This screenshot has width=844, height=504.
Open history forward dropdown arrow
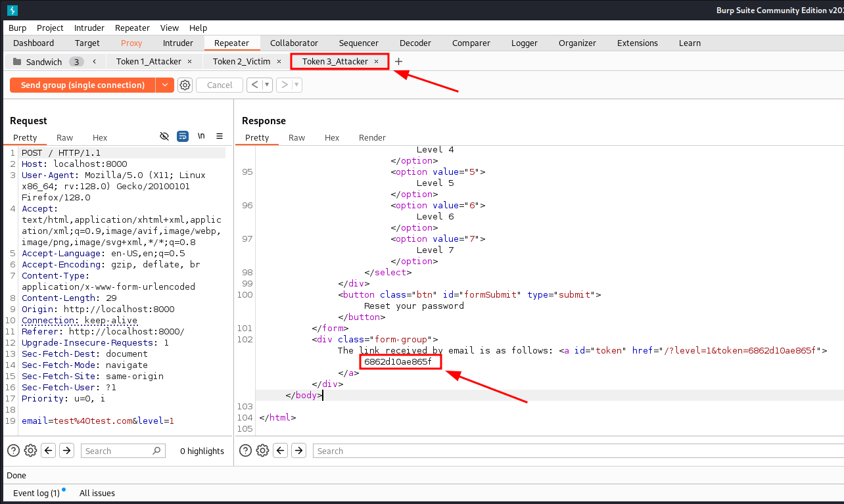pos(296,85)
